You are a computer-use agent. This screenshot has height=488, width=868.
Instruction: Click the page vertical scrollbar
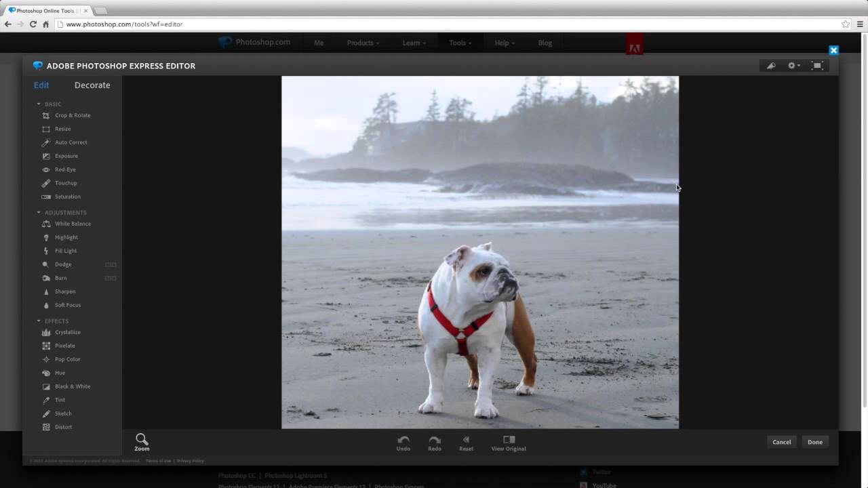[x=864, y=220]
